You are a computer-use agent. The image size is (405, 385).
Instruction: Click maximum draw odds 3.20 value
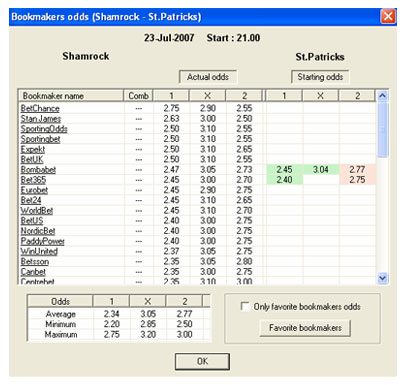pyautogui.click(x=148, y=335)
